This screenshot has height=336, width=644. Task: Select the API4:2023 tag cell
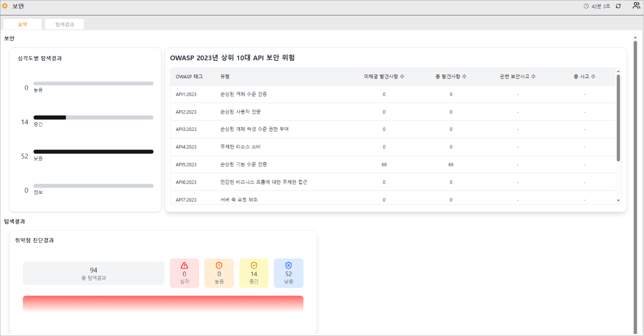(x=186, y=147)
